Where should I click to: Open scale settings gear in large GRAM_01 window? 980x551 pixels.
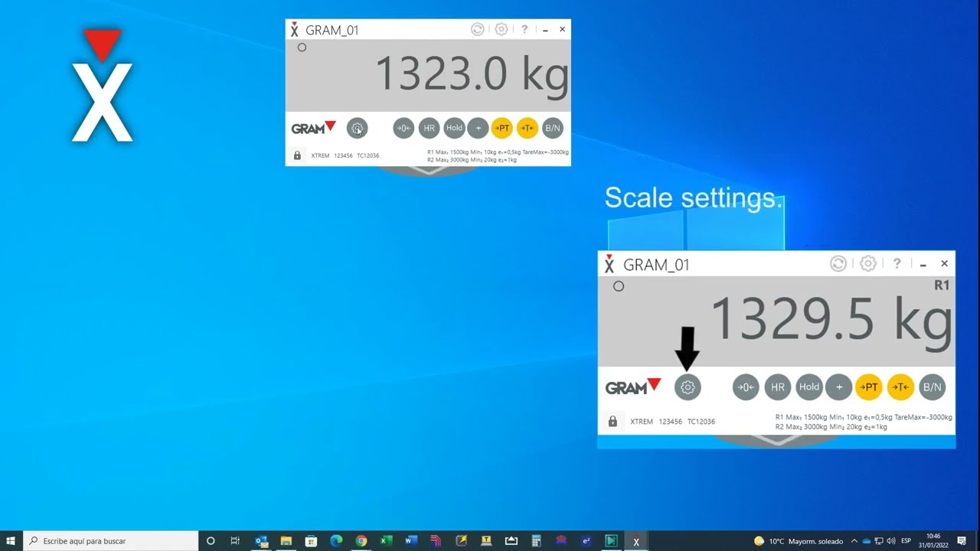pyautogui.click(x=688, y=387)
